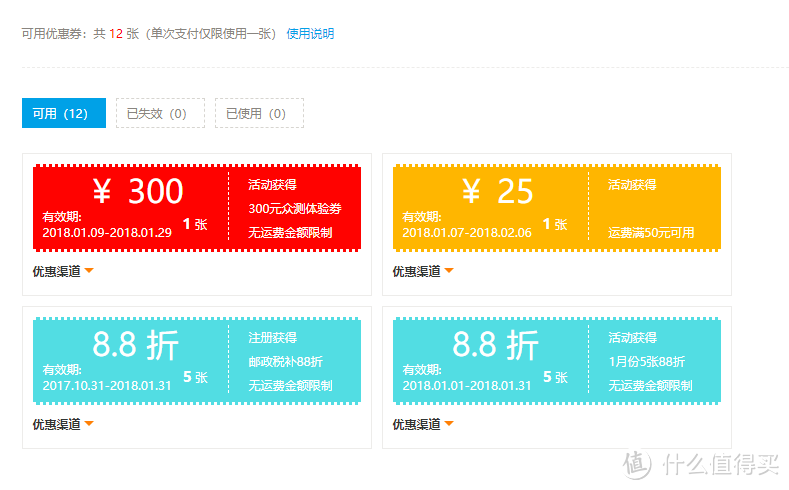The width and height of the screenshot is (789, 490).
Task: Click the 邮政税补88折 text
Action: point(285,361)
